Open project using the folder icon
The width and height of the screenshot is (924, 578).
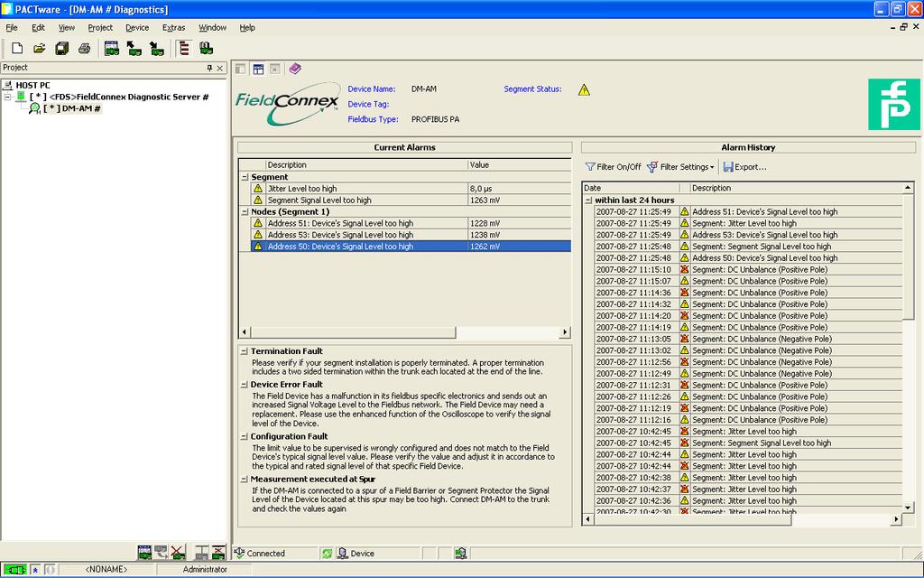pyautogui.click(x=40, y=49)
